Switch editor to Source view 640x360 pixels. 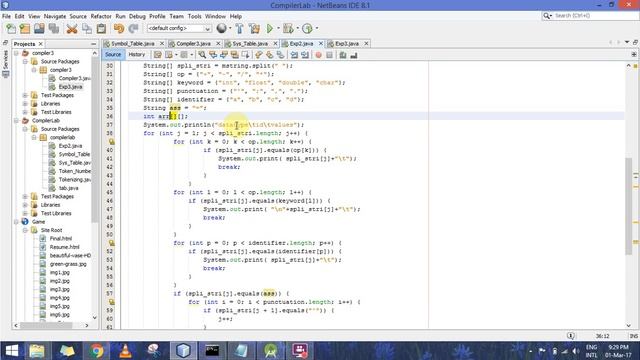[113, 55]
